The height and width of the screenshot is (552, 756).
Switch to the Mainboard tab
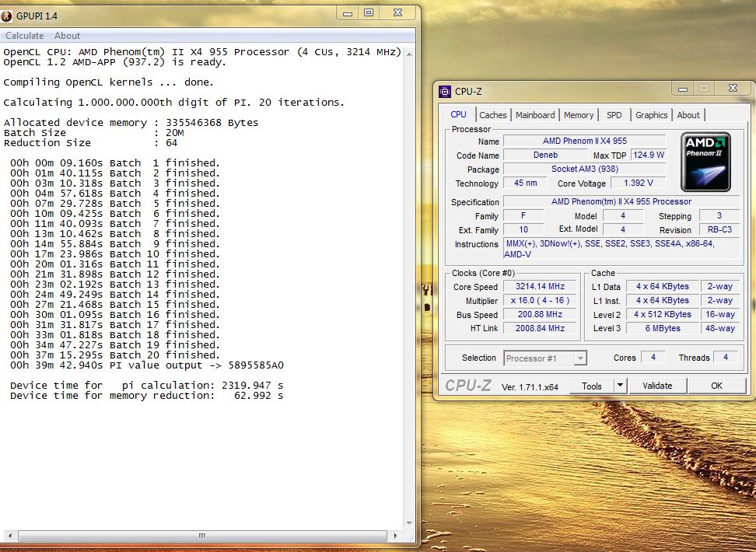(x=535, y=115)
